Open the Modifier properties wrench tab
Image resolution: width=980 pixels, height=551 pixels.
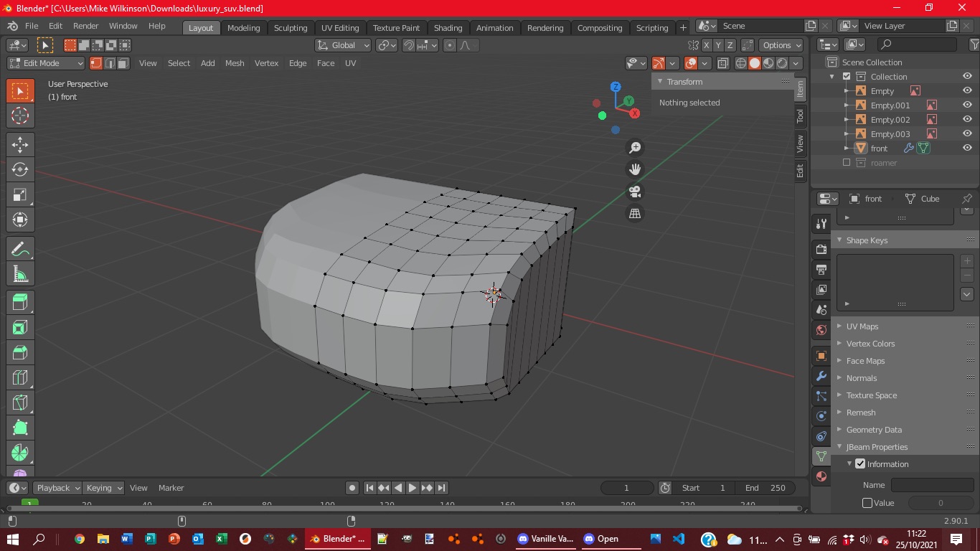coord(821,376)
